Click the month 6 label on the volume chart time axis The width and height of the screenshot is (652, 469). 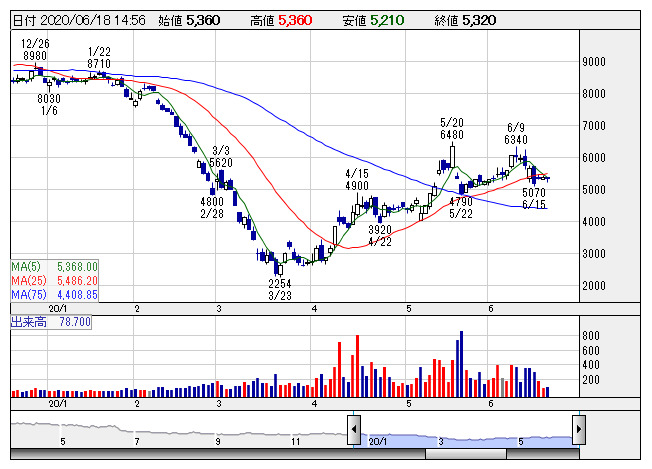tap(491, 404)
